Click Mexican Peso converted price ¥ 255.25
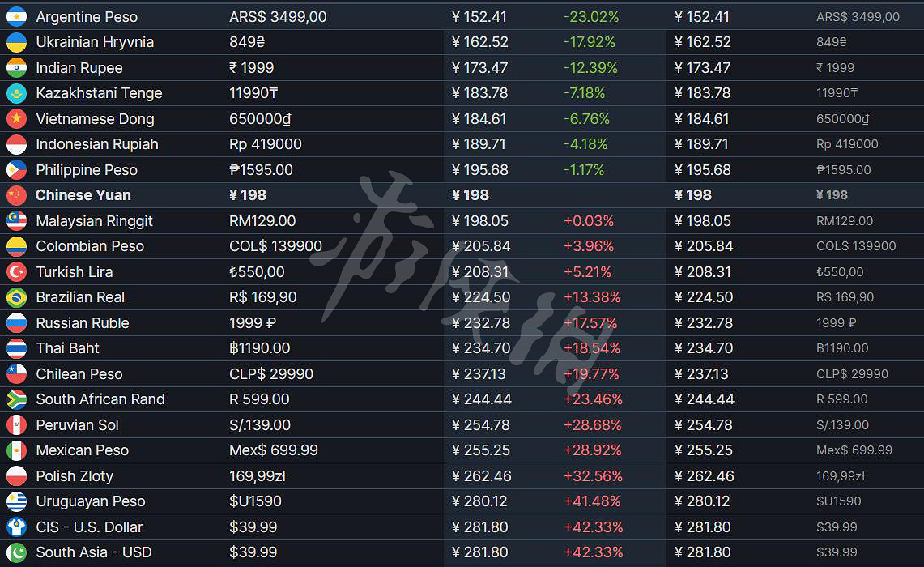 (479, 450)
